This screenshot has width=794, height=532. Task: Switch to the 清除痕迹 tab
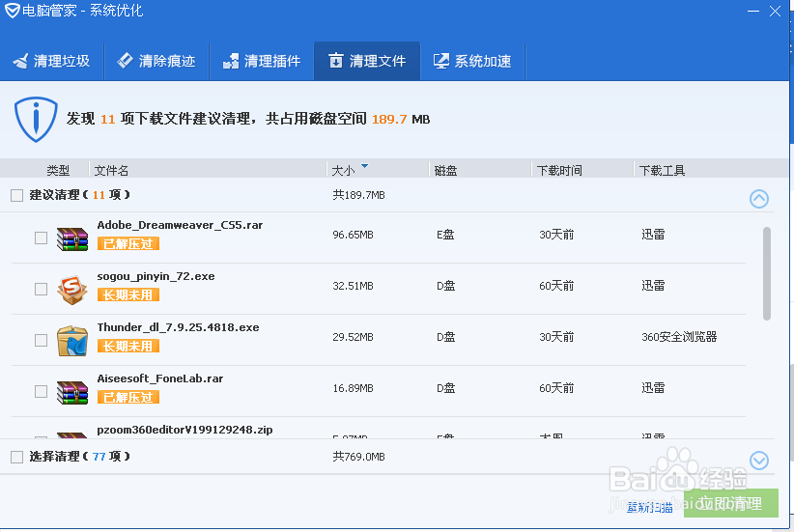tap(157, 61)
